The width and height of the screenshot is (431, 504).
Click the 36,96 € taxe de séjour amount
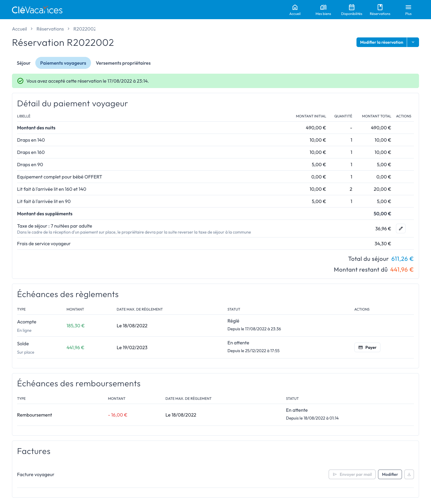pos(383,228)
